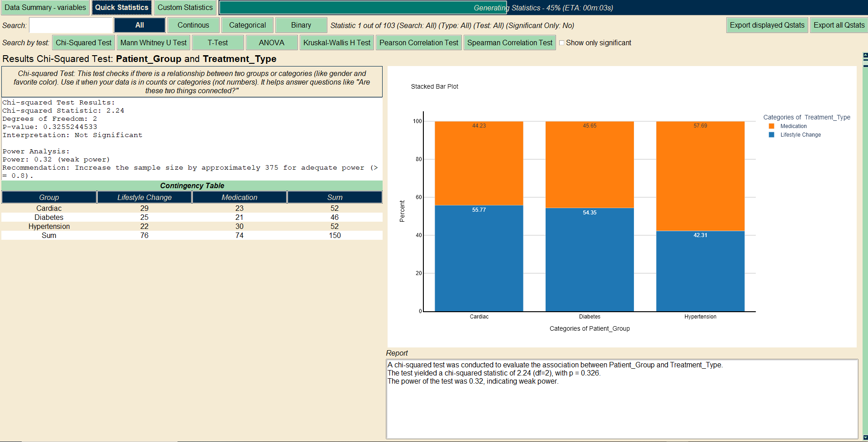Search by Mann Whitney U Test

point(153,43)
